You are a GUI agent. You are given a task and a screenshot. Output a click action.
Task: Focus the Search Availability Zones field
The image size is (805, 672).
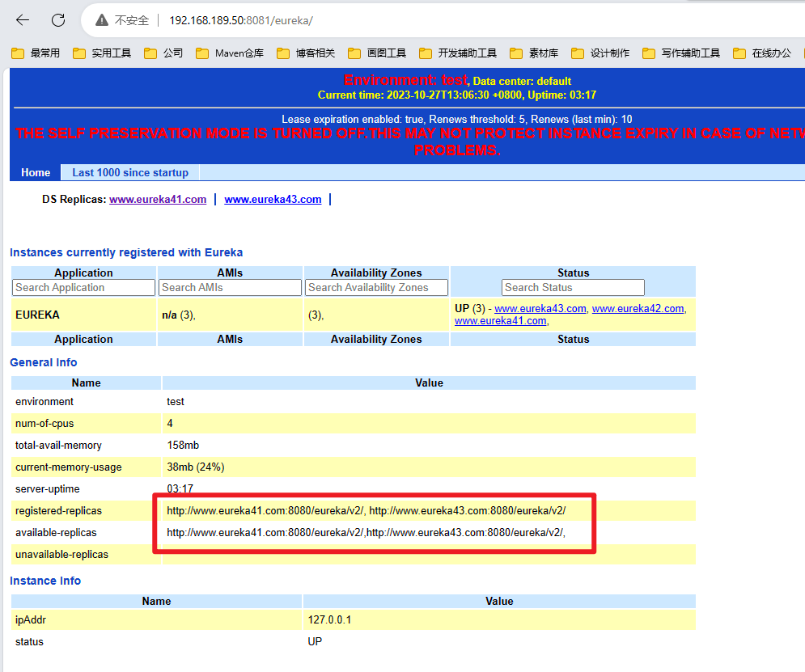(x=376, y=287)
